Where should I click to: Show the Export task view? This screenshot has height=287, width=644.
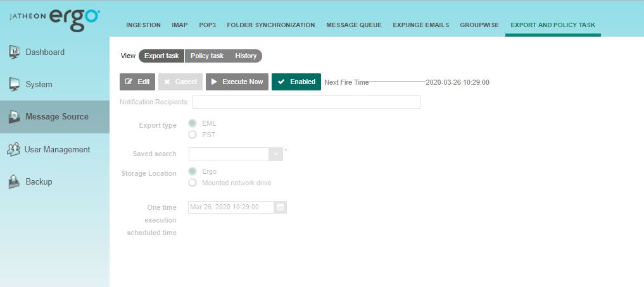(x=161, y=56)
